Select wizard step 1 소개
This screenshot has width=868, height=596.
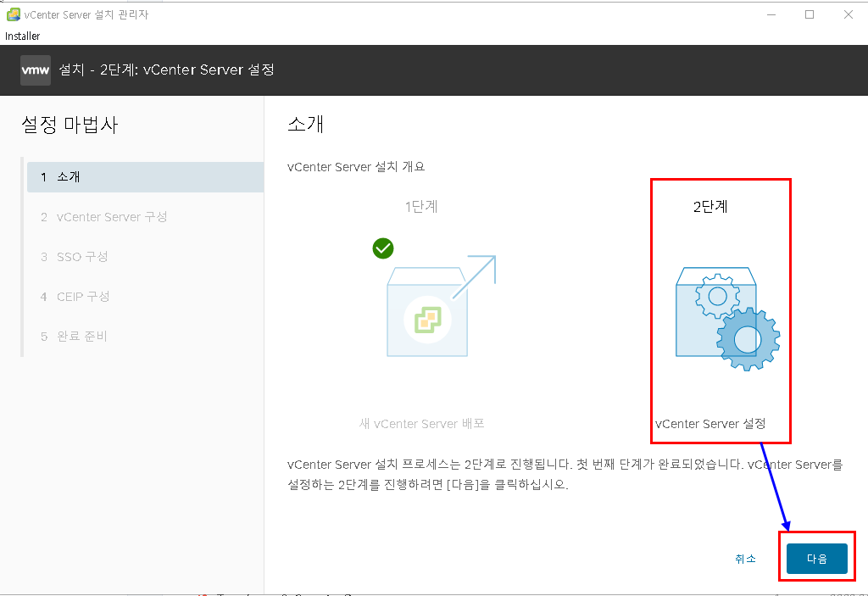145,177
